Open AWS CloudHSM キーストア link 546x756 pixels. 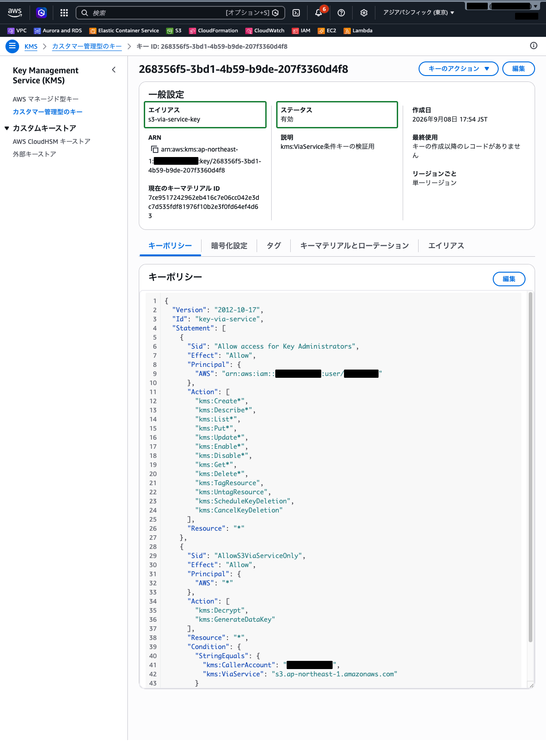point(51,142)
